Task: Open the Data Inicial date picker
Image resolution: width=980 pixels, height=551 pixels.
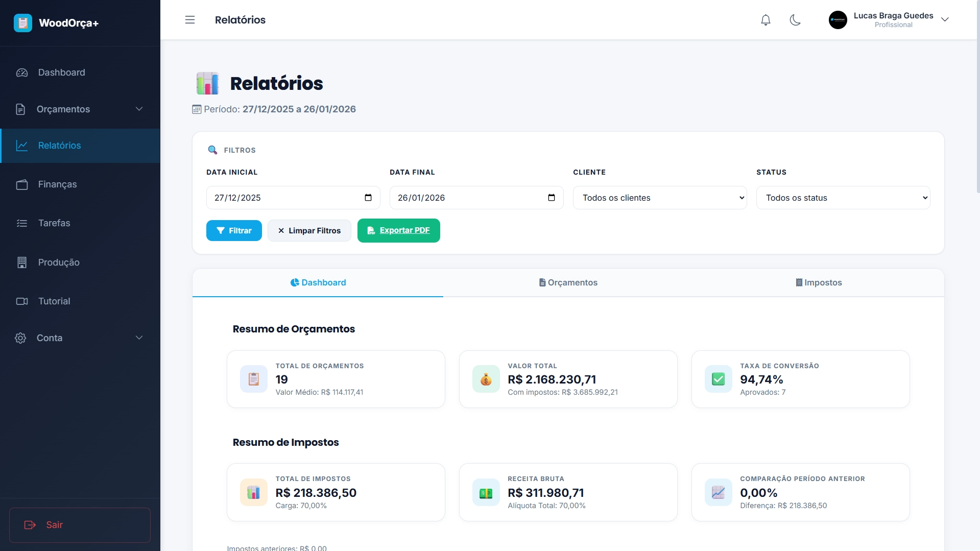Action: point(368,198)
